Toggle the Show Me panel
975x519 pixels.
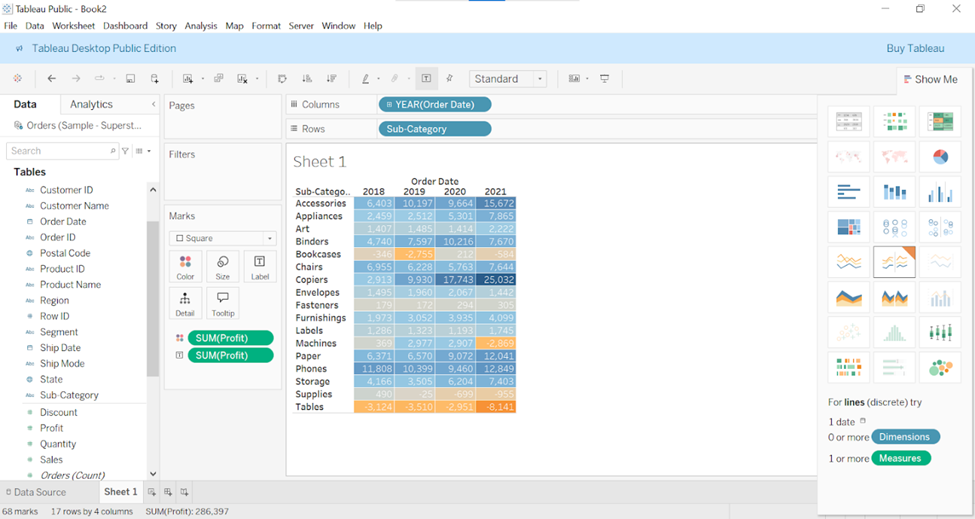pos(931,79)
